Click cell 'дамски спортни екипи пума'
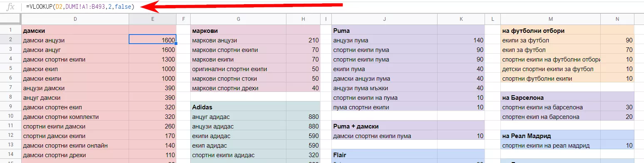 [x=384, y=136]
